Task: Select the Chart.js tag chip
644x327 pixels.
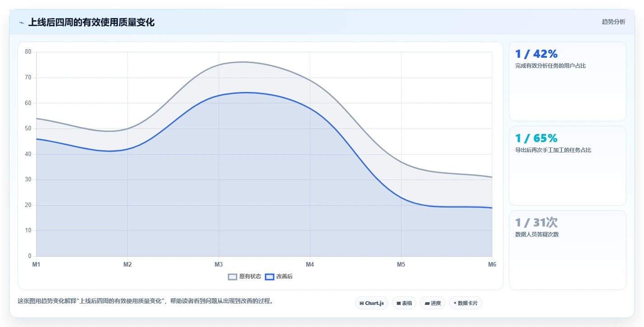Action: 372,303
